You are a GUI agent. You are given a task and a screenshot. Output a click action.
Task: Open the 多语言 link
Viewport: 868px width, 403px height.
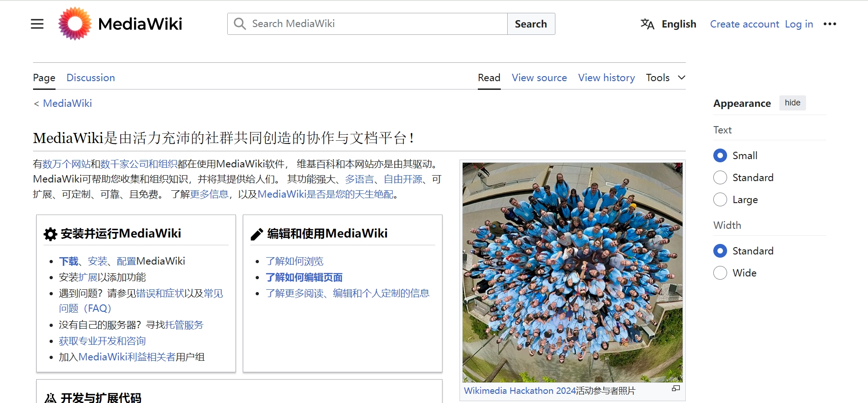click(x=359, y=179)
